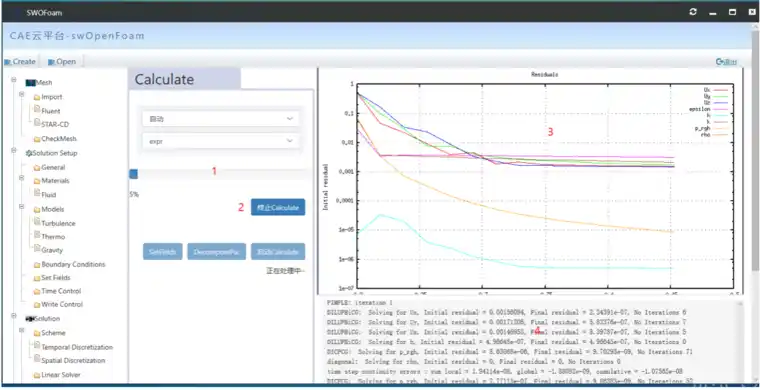Click the Thermo file icon
760x390 pixels.
click(37, 235)
